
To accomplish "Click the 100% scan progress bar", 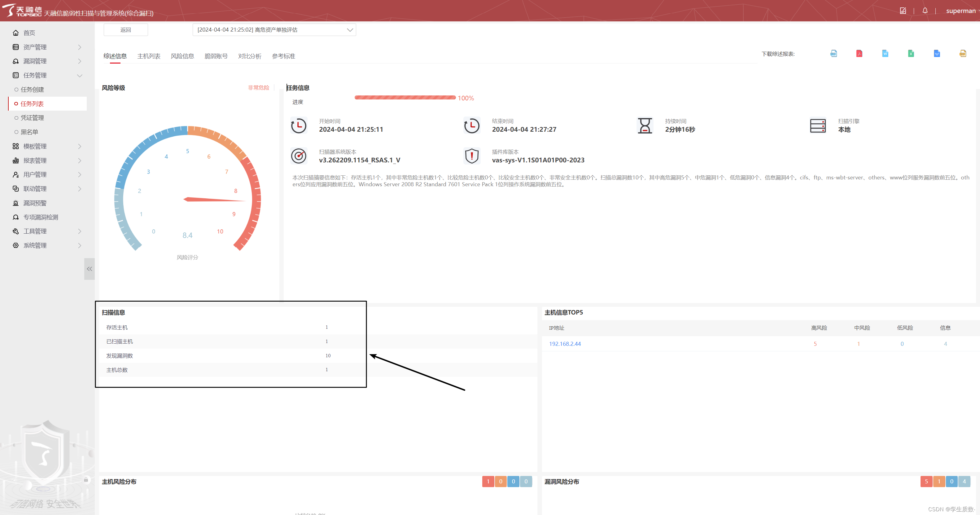I will click(405, 98).
